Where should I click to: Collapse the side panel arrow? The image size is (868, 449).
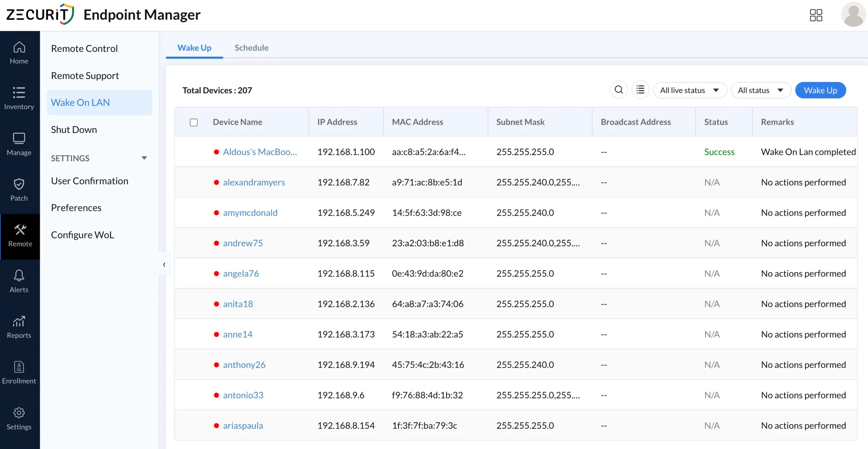coord(164,264)
